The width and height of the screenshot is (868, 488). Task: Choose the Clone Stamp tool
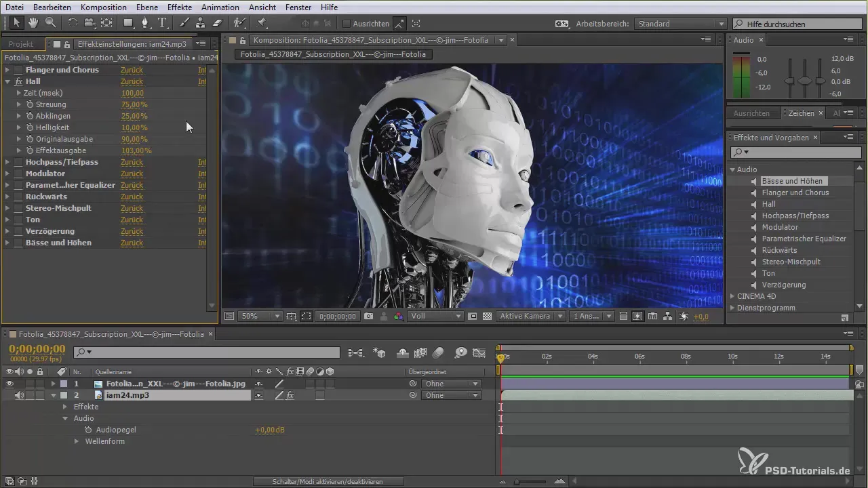(x=200, y=23)
